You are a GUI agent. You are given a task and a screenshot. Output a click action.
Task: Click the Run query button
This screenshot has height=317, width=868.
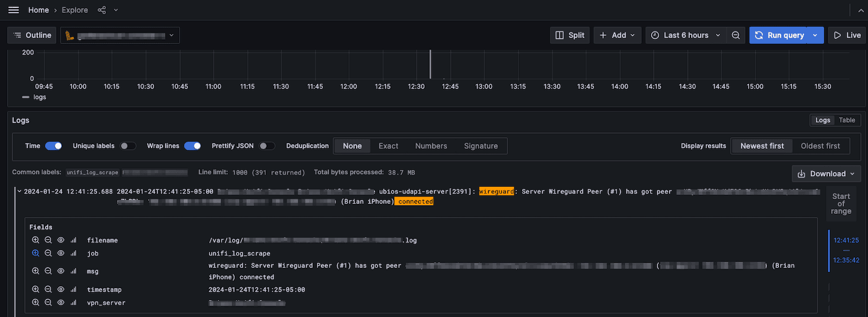(778, 35)
